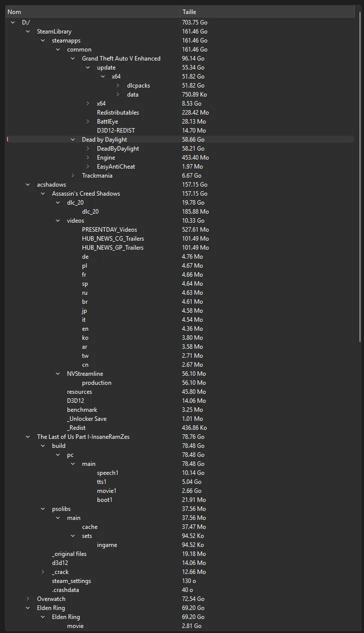Select the ingame folder row

pyautogui.click(x=180, y=545)
